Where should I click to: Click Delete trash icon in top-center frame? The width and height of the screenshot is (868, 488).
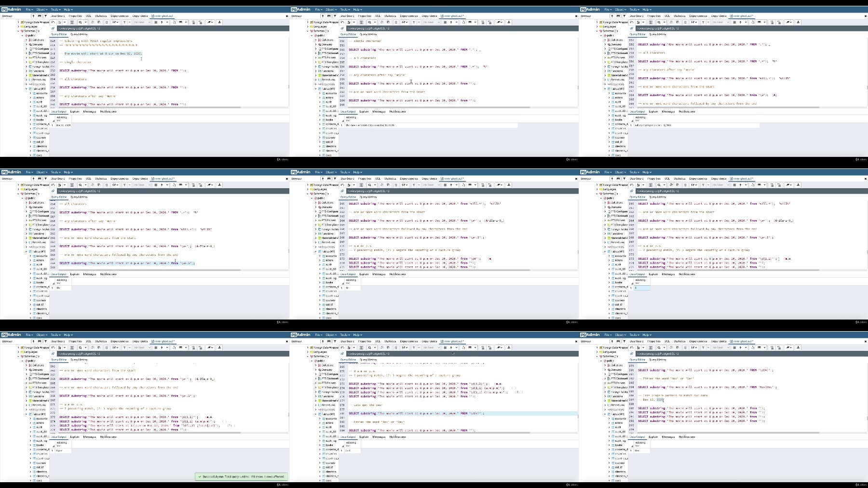tap(396, 22)
